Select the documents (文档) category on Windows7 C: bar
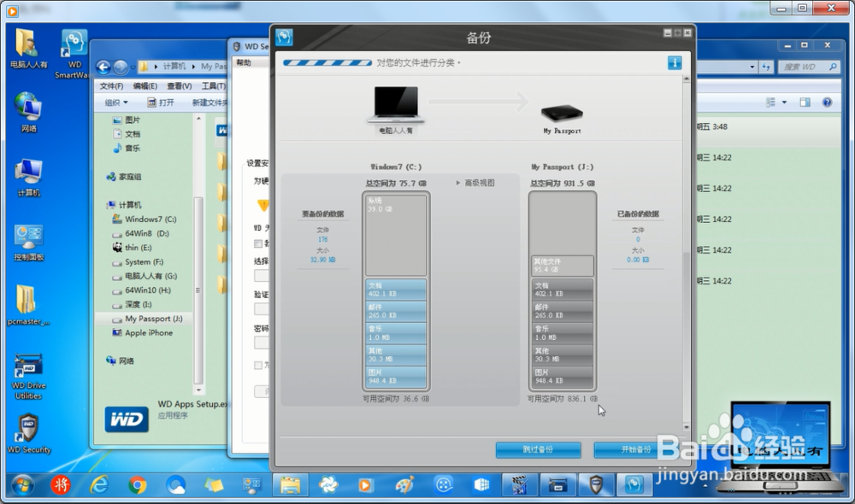 pos(396,290)
